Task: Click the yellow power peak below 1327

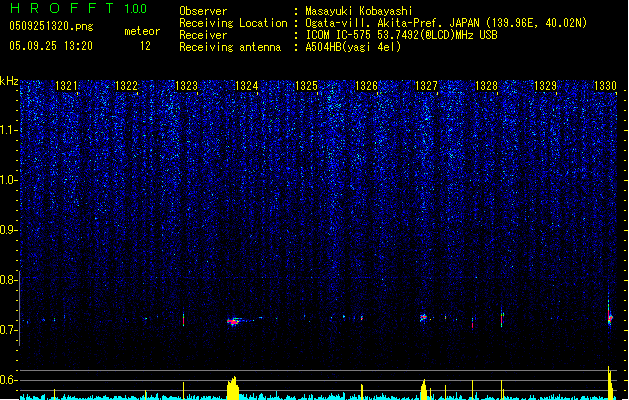Action: [x=424, y=390]
